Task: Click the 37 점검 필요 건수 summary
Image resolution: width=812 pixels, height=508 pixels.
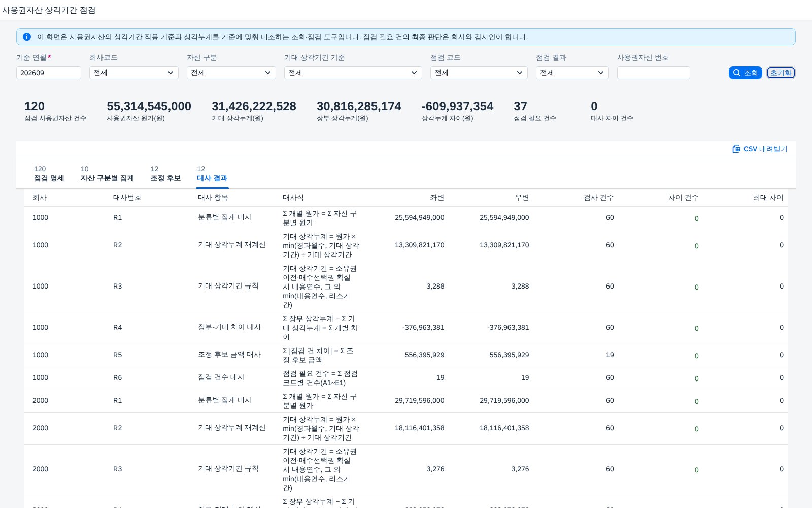Action: [535, 111]
